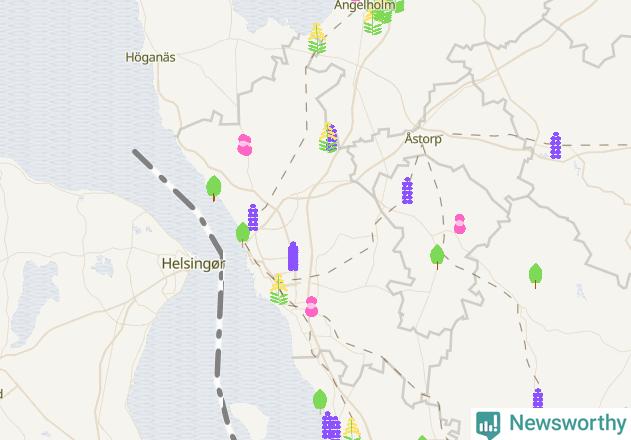Click the Åstorp town label
This screenshot has width=631, height=440.
coord(423,139)
